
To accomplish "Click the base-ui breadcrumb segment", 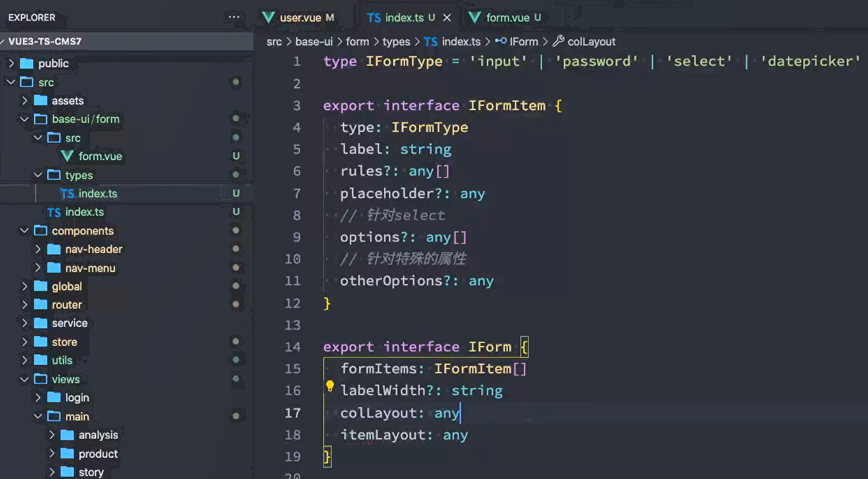I will coord(314,42).
